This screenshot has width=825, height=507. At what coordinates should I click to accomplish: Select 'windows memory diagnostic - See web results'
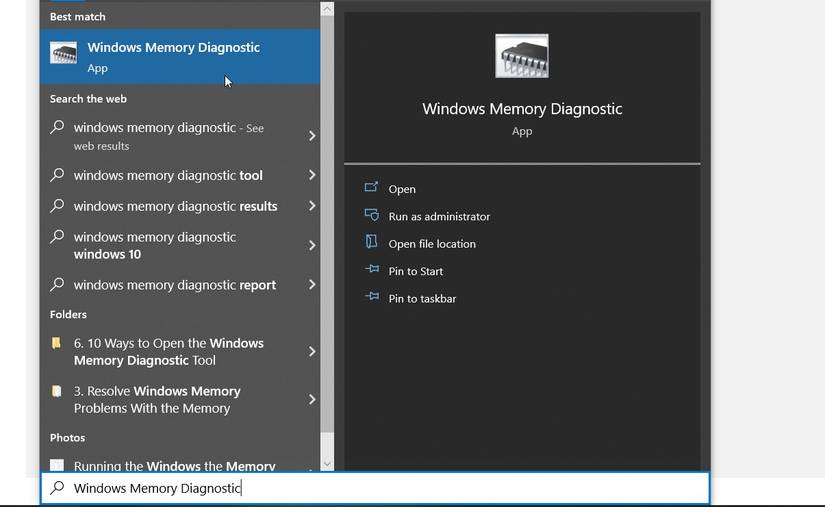click(168, 136)
